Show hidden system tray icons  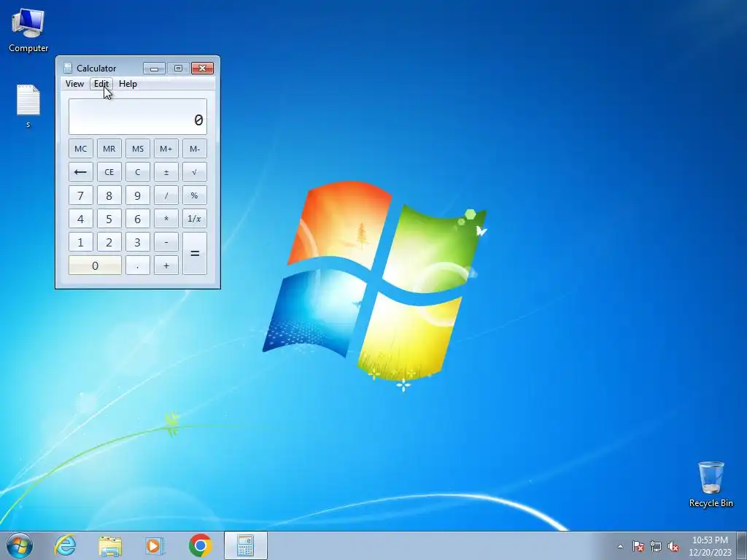[620, 546]
